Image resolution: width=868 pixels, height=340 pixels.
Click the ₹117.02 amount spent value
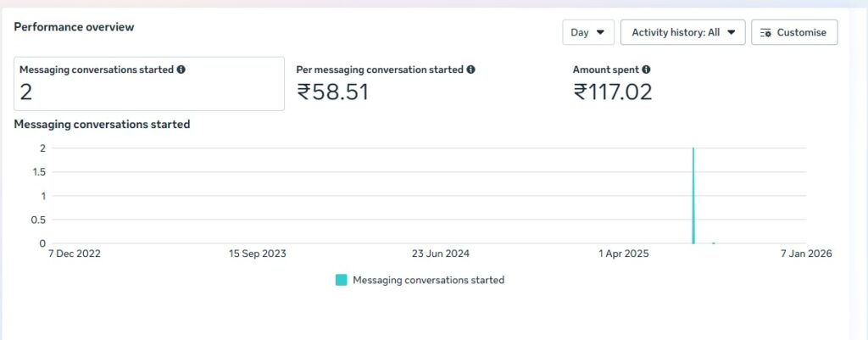click(613, 92)
